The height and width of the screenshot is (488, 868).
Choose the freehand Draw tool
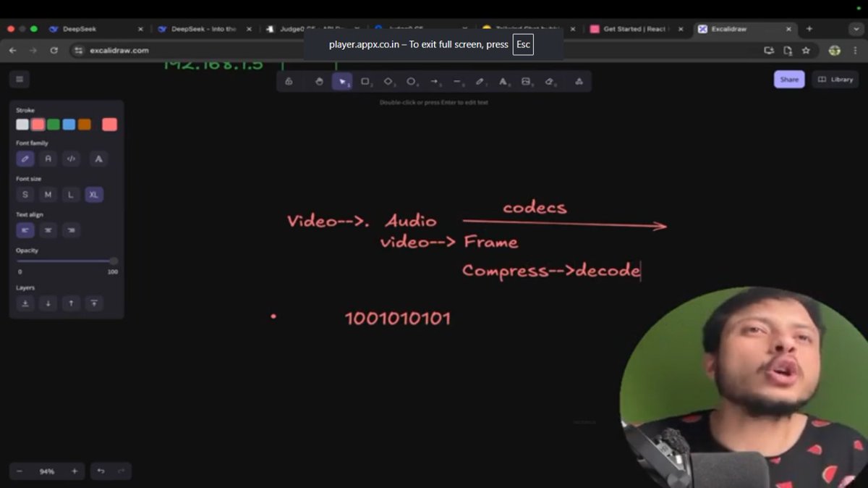coord(480,81)
